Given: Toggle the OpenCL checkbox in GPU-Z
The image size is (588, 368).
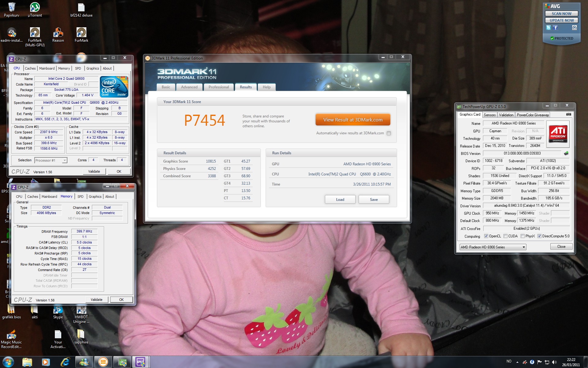Looking at the screenshot, I should pyautogui.click(x=486, y=236).
